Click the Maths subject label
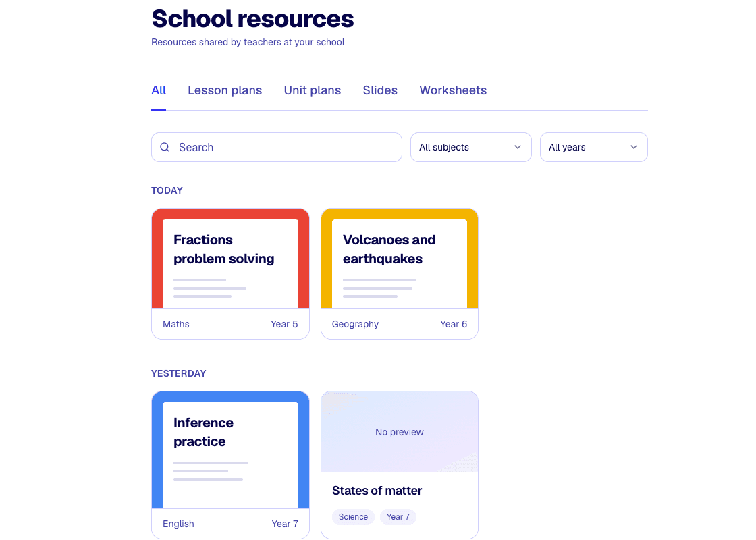This screenshot has width=756, height=540. pos(176,324)
